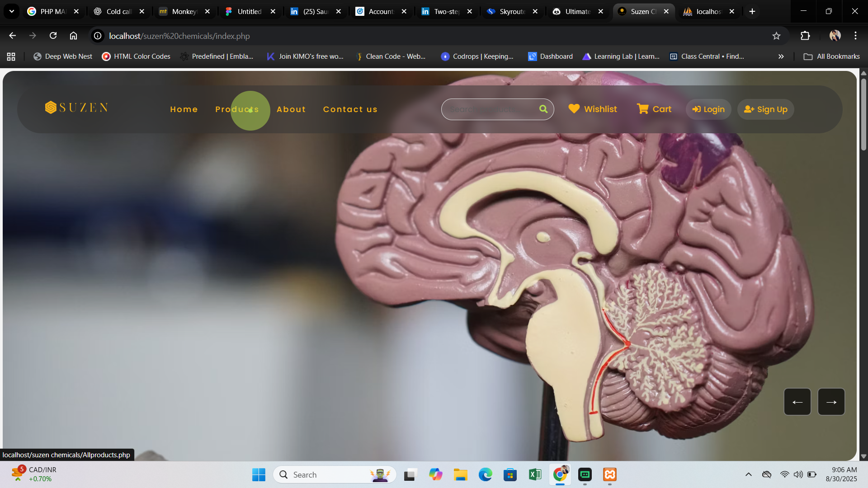Open the Contact us page link

point(350,109)
